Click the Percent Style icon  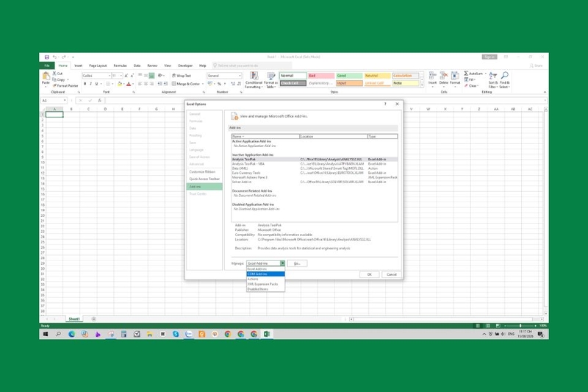(219, 84)
